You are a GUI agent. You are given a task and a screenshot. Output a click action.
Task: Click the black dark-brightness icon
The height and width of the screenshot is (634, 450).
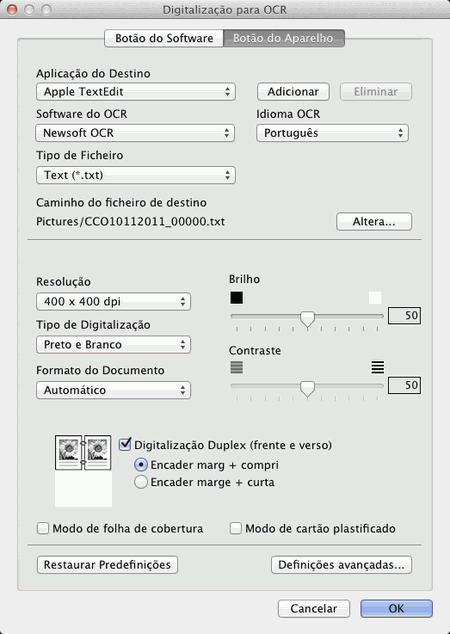[237, 298]
